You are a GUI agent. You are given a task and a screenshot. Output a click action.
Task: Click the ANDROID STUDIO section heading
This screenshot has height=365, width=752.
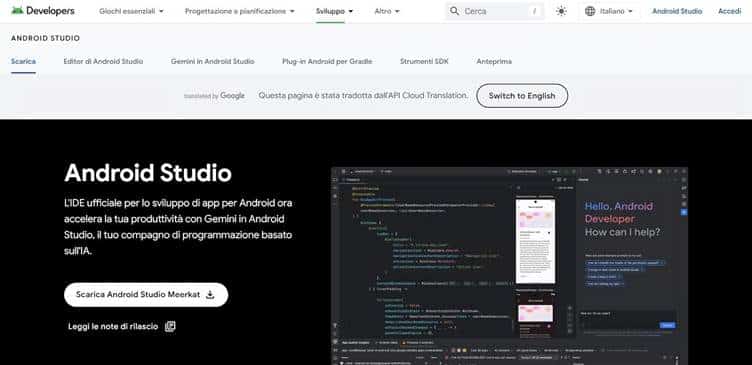tap(46, 38)
